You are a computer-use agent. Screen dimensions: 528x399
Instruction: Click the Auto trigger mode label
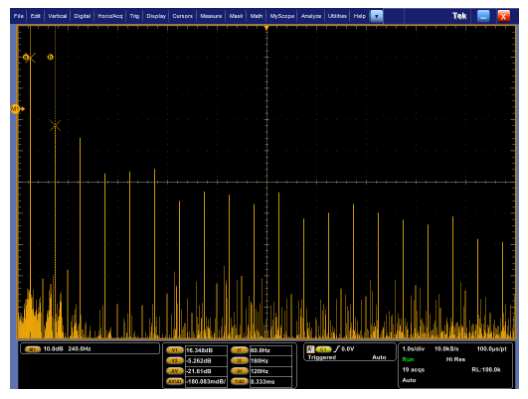click(x=379, y=357)
